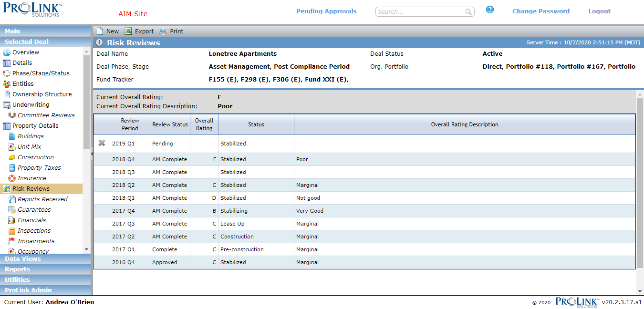
Task: Click the New document icon in toolbar
Action: tap(100, 31)
